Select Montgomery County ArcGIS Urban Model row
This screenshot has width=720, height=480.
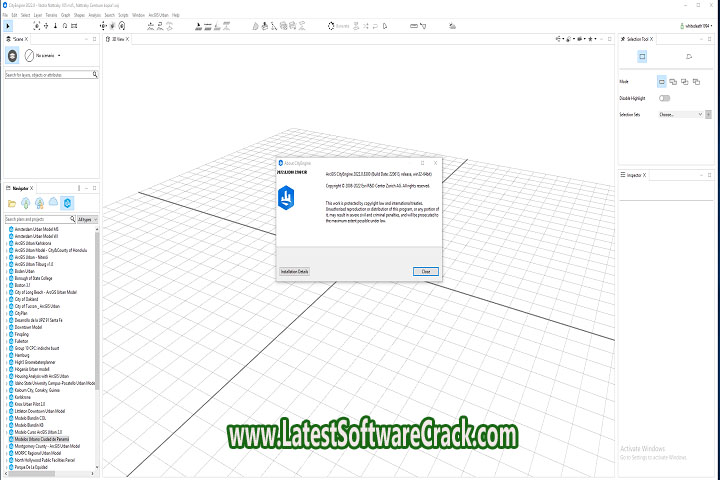(x=47, y=446)
